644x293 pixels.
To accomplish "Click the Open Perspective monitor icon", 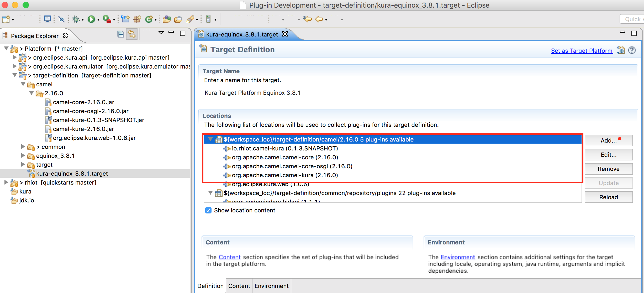I will pyautogui.click(x=47, y=19).
